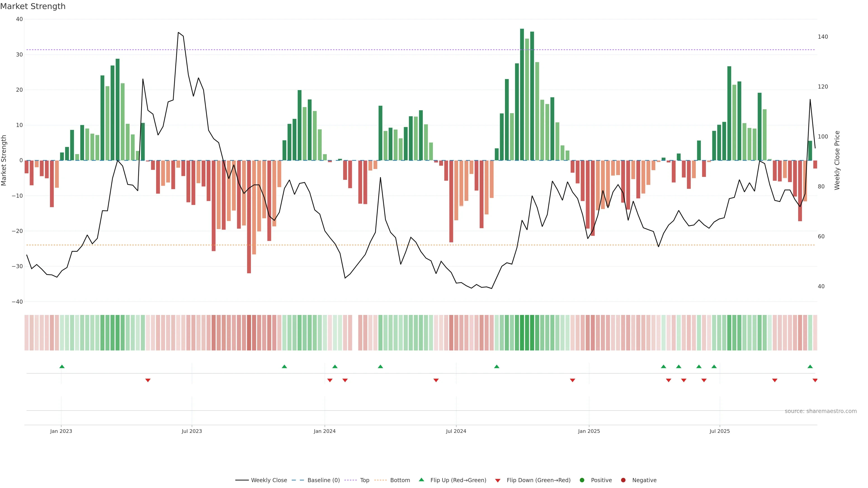Click the tallest dark green bar above 35
The image size is (868, 488).
(x=522, y=94)
